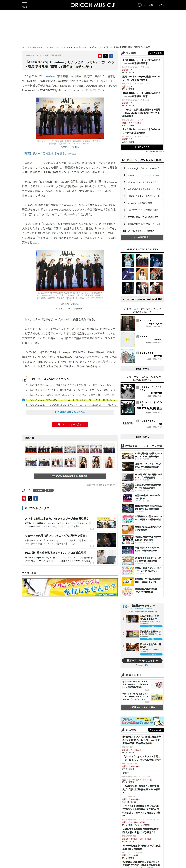Screen dimensions: 186x868
Task: Open photo ranking thumbnail number 5
Action: [x=142, y=274]
